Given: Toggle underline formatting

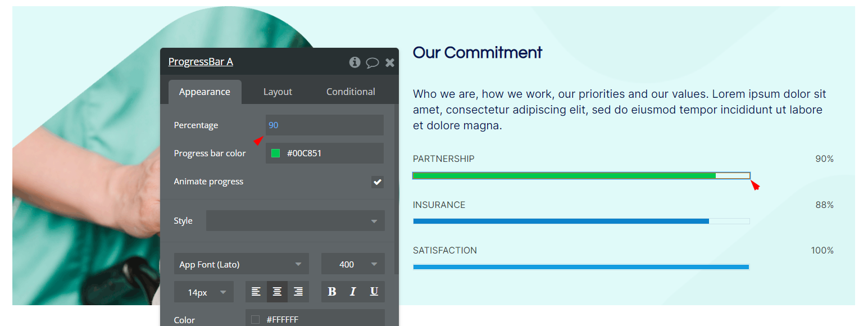Looking at the screenshot, I should (374, 292).
